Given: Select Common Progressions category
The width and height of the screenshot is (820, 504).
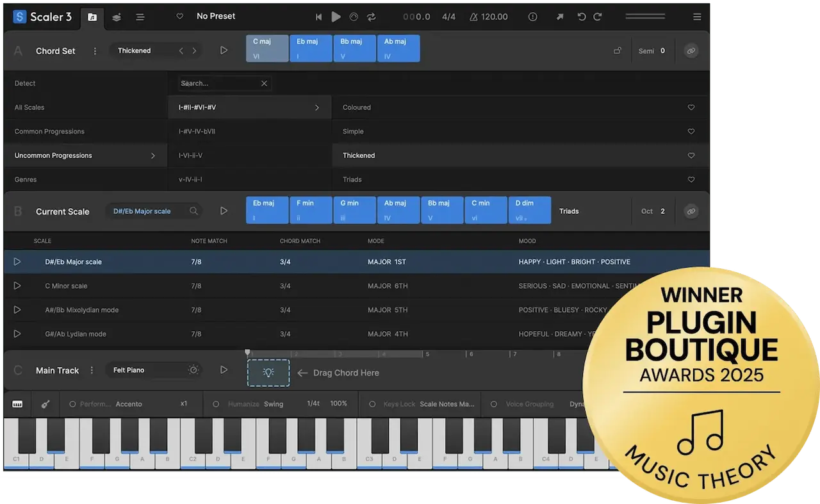Looking at the screenshot, I should click(x=49, y=131).
